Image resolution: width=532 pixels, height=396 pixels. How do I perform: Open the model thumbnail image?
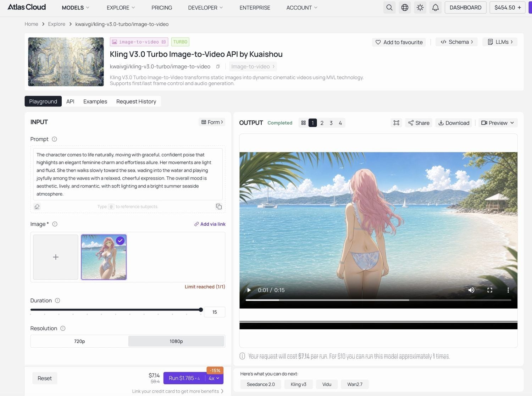[66, 62]
